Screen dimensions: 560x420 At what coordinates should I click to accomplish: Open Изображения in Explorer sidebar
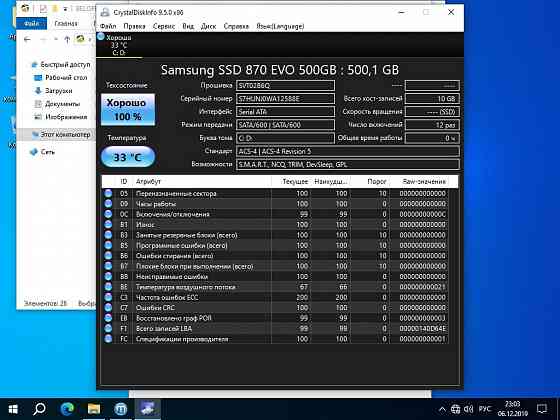tap(66, 117)
